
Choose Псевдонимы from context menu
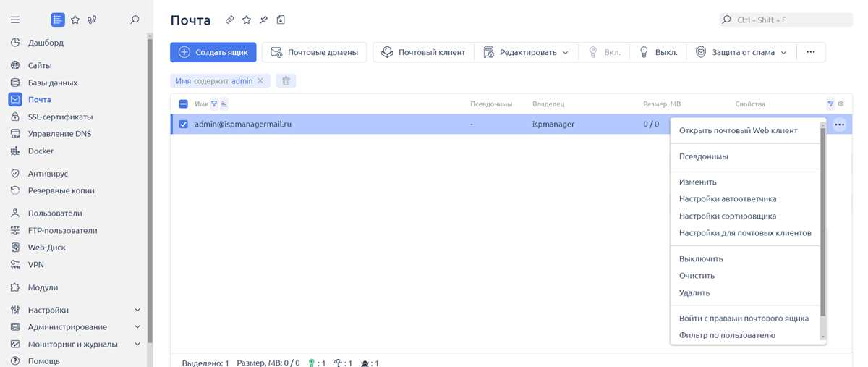(703, 156)
